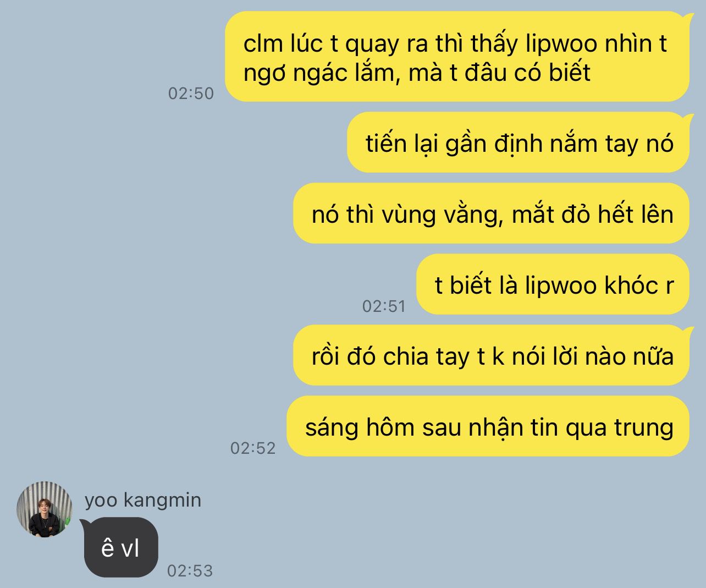Image resolution: width=706 pixels, height=588 pixels.
Task: Tap the sender name yoo kangmin
Action: pyautogui.click(x=143, y=500)
